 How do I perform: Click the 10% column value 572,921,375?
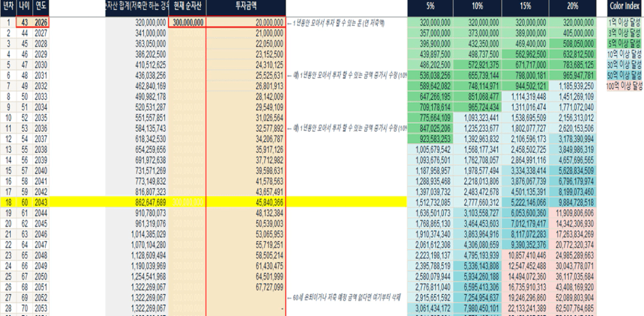tap(477, 65)
